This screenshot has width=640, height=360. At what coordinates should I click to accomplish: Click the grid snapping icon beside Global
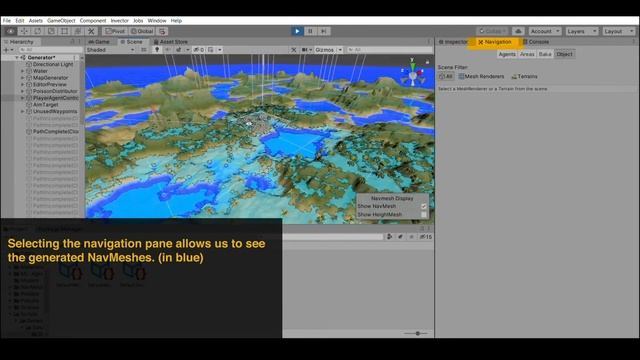point(162,31)
